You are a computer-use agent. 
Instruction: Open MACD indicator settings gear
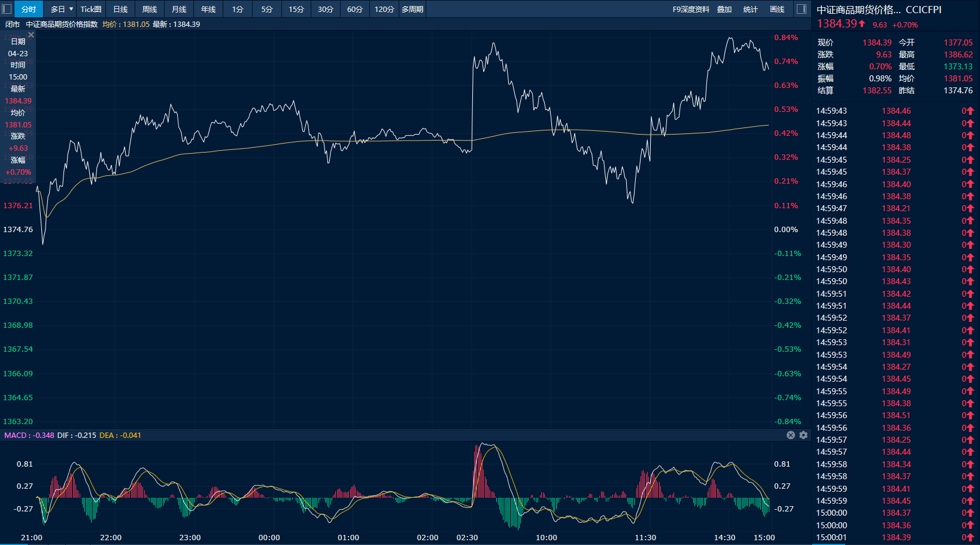click(803, 435)
